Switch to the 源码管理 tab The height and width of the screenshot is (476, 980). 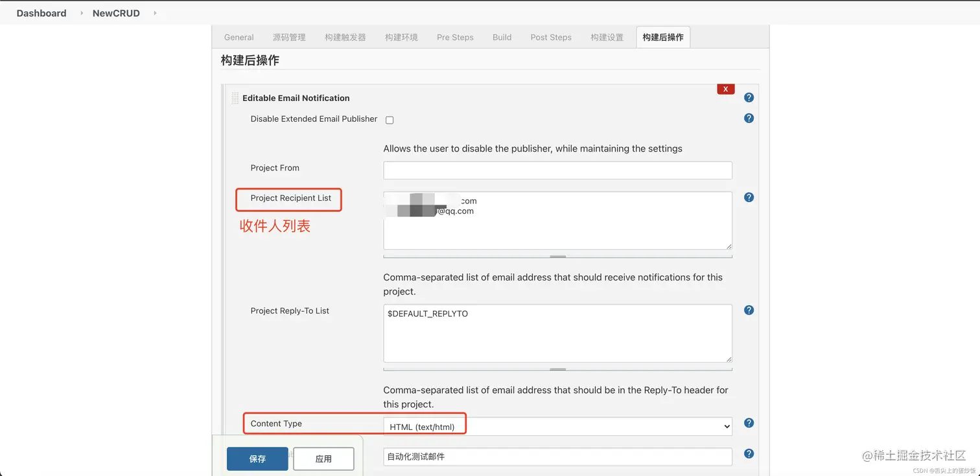(x=289, y=38)
